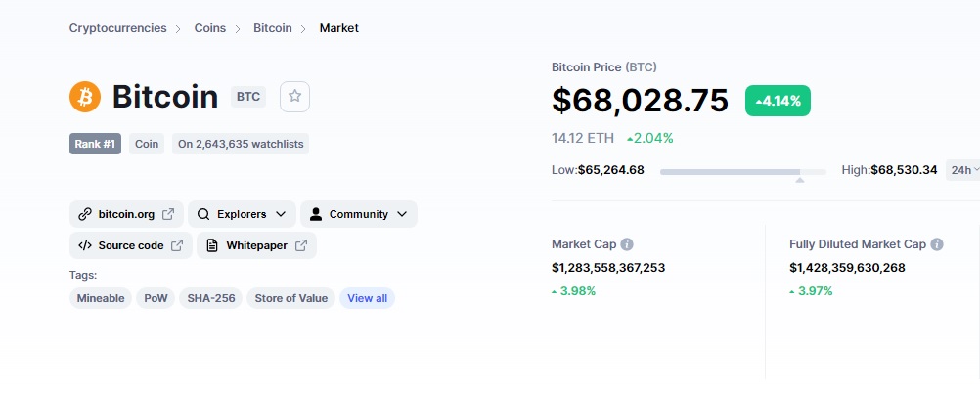Select the Mineable tag
The width and height of the screenshot is (980, 393).
pos(101,298)
